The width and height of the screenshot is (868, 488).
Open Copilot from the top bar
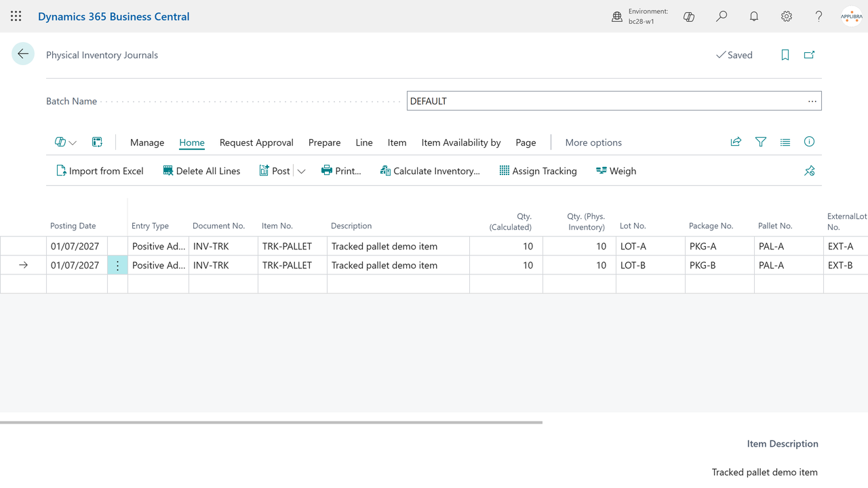point(689,16)
